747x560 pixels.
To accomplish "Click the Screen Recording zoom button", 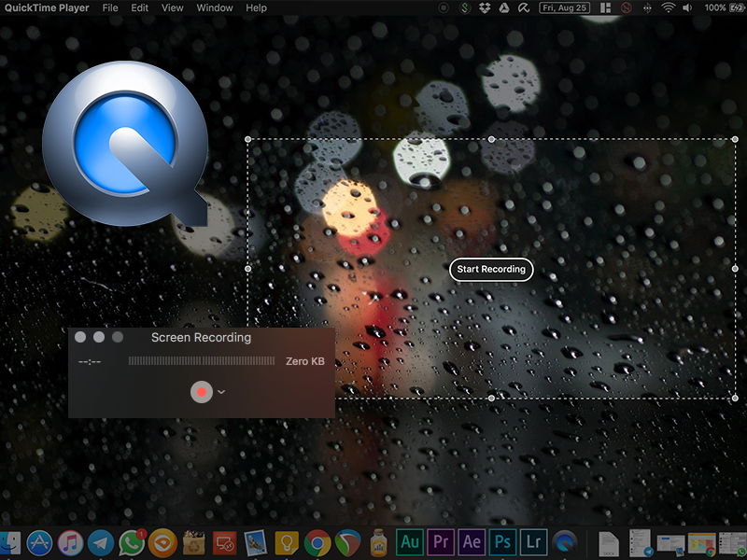I will (118, 337).
